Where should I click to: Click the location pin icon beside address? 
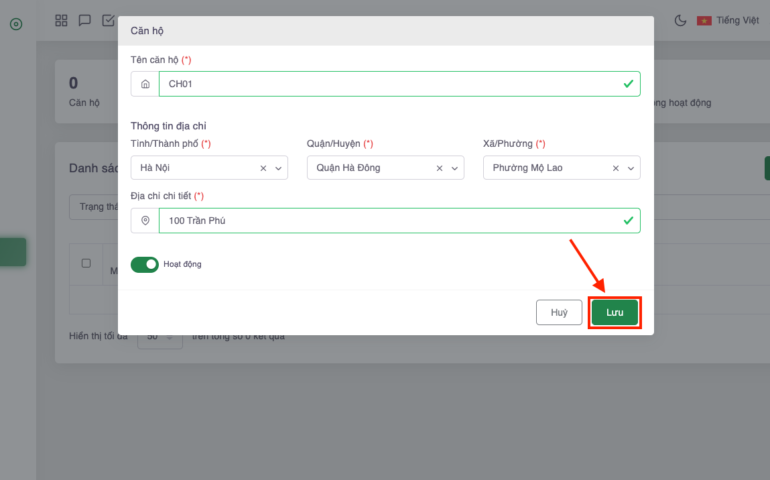[145, 220]
